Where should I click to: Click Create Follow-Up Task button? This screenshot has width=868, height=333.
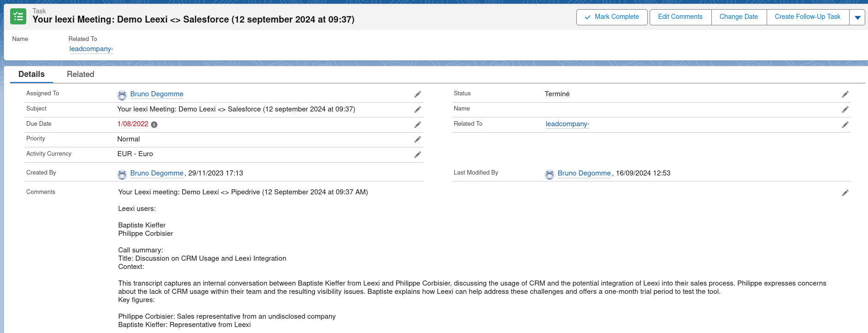click(808, 17)
